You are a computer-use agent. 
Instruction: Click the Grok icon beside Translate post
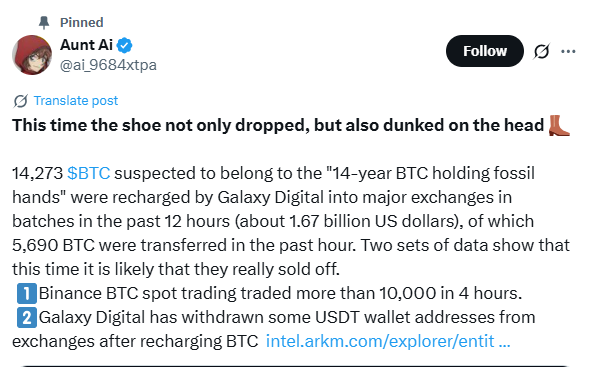20,101
